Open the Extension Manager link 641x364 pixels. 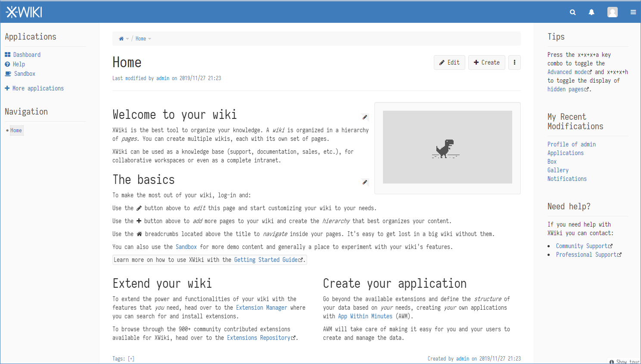[261, 308]
